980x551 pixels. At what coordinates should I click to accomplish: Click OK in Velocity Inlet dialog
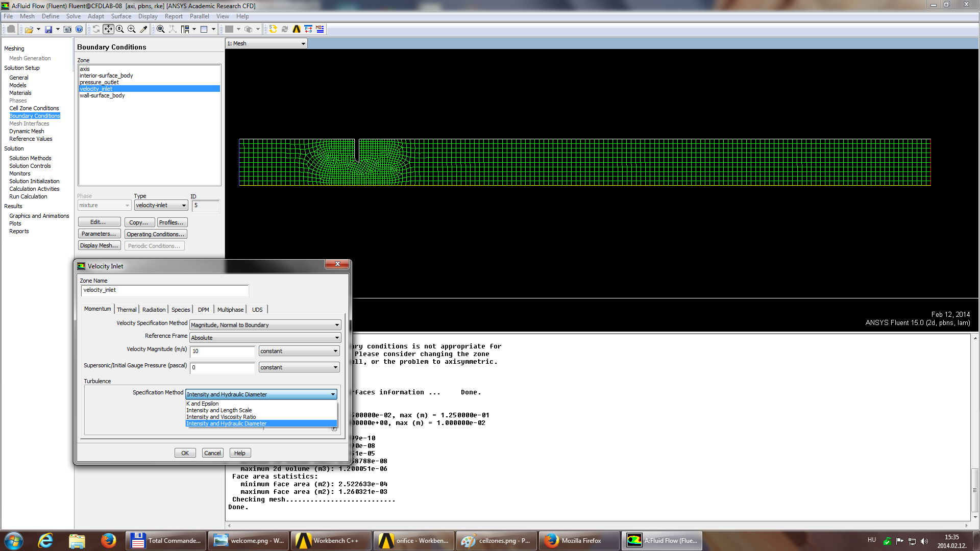(x=185, y=453)
